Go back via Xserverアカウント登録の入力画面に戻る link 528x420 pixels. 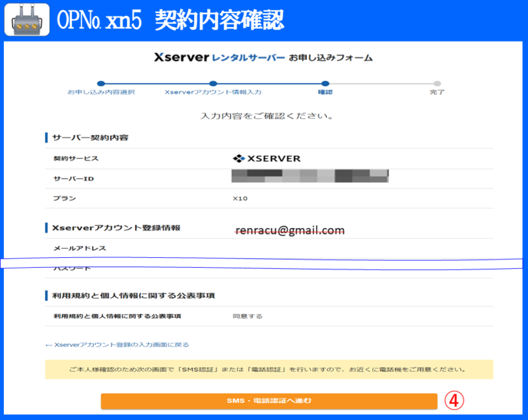[117, 345]
